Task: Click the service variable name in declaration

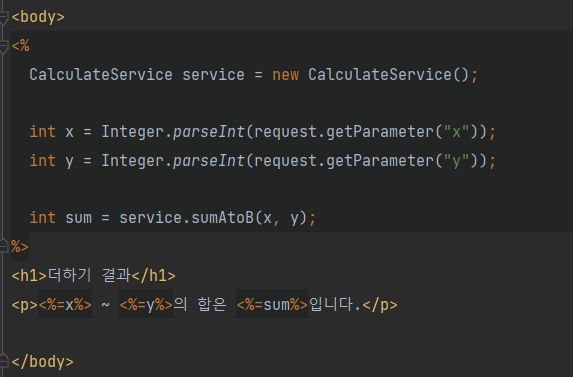Action: [213, 75]
